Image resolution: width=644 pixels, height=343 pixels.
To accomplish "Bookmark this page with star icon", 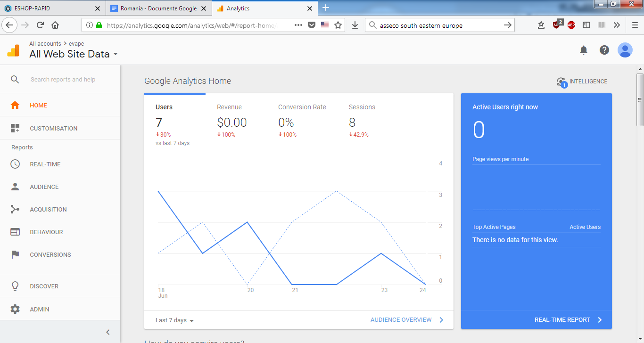I will [338, 25].
